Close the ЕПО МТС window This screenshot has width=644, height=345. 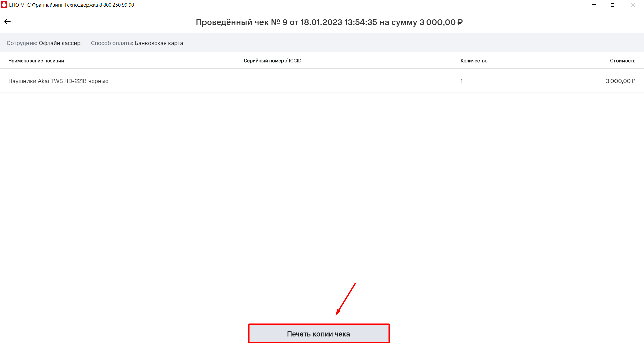tap(633, 5)
